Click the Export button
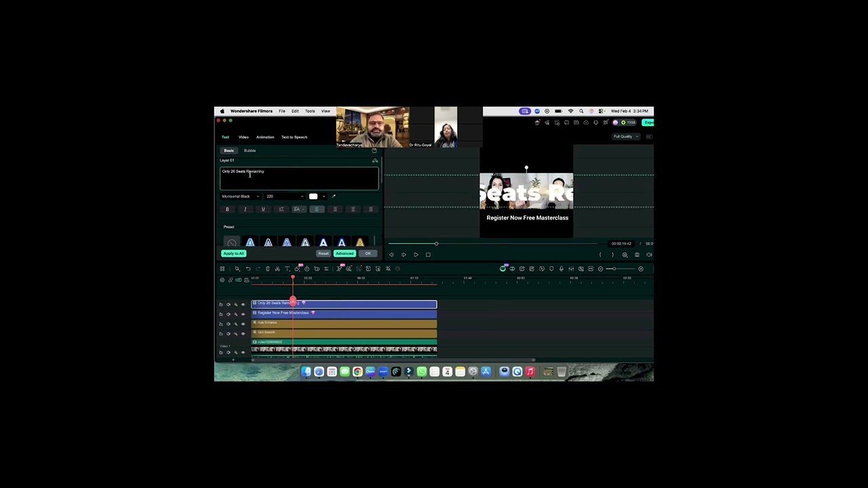 [x=648, y=123]
